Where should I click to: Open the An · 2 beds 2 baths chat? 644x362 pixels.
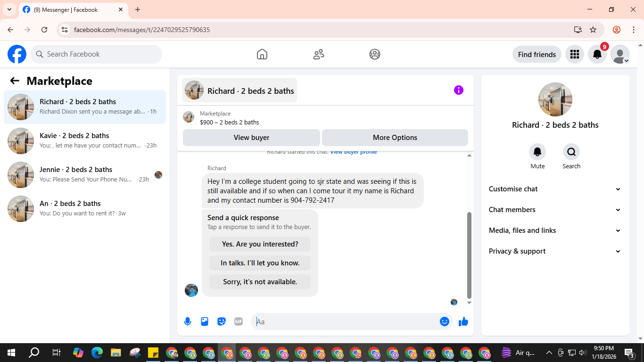point(85,209)
